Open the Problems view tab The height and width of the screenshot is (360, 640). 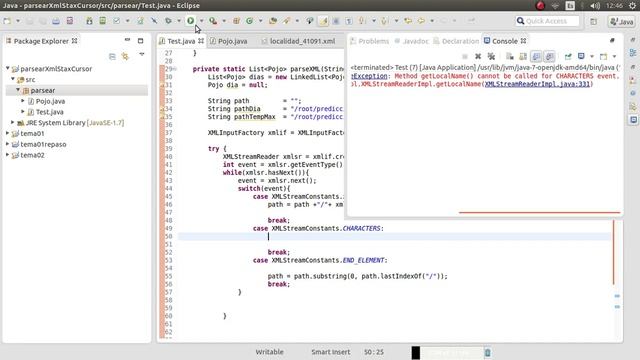tap(370, 41)
